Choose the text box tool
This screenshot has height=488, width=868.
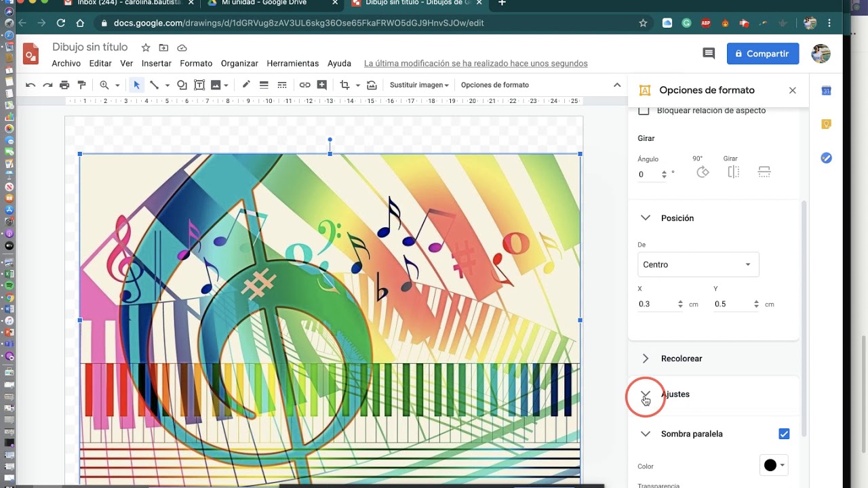(199, 85)
